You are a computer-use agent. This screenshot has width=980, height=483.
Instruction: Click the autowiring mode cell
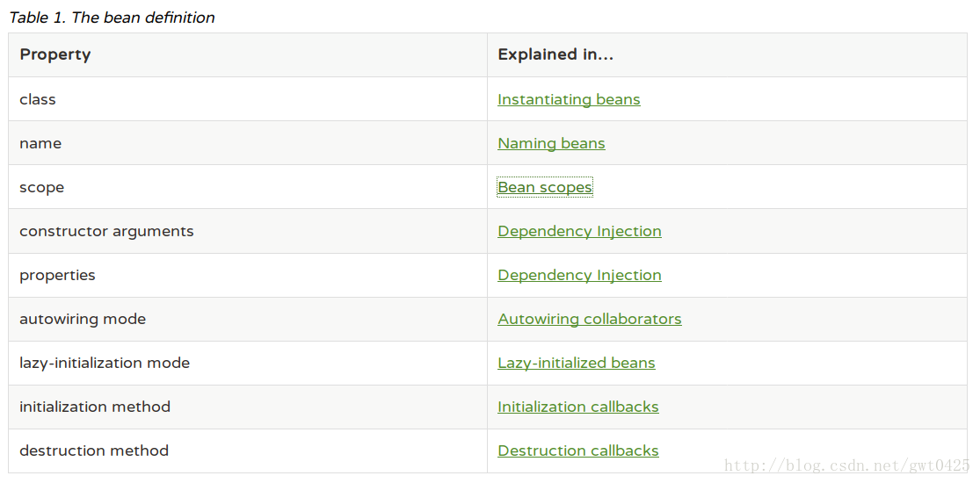click(x=248, y=319)
